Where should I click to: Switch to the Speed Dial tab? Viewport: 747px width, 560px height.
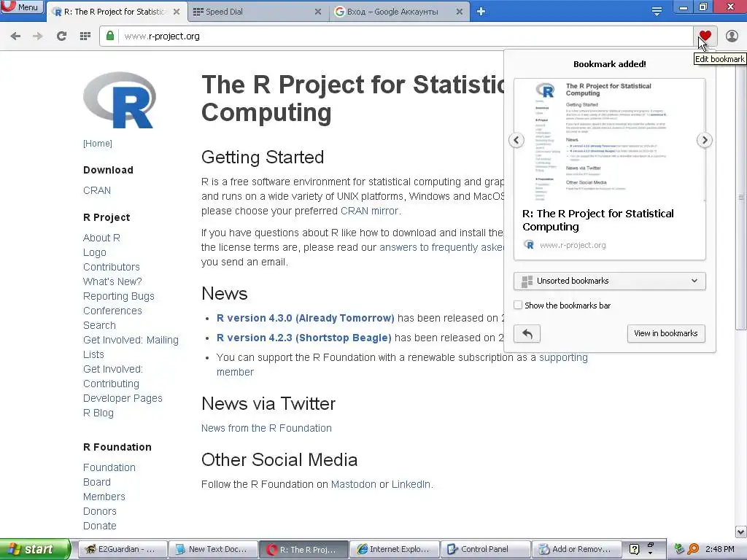pyautogui.click(x=258, y=12)
